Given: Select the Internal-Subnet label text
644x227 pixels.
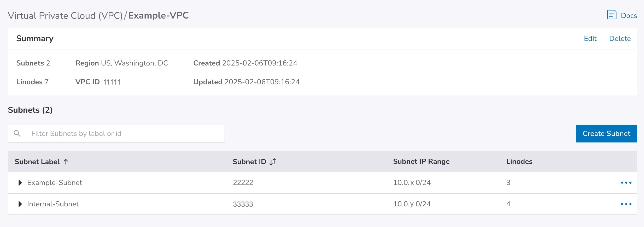Looking at the screenshot, I should (x=53, y=204).
